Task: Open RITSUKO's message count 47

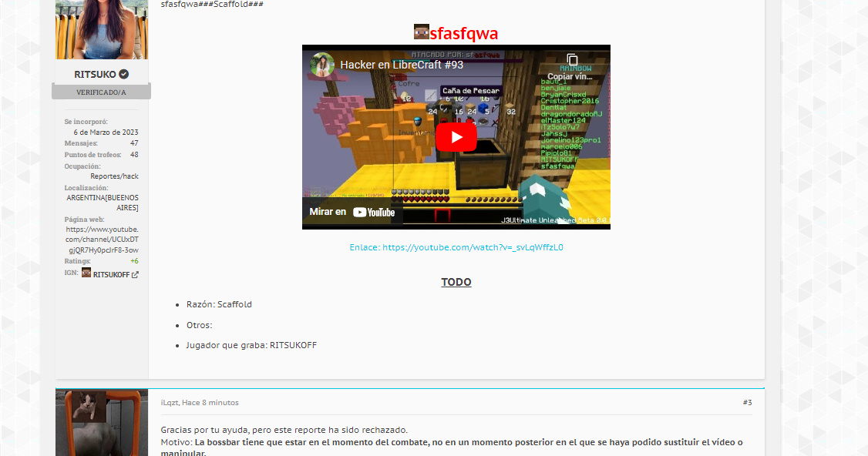Action: point(134,143)
